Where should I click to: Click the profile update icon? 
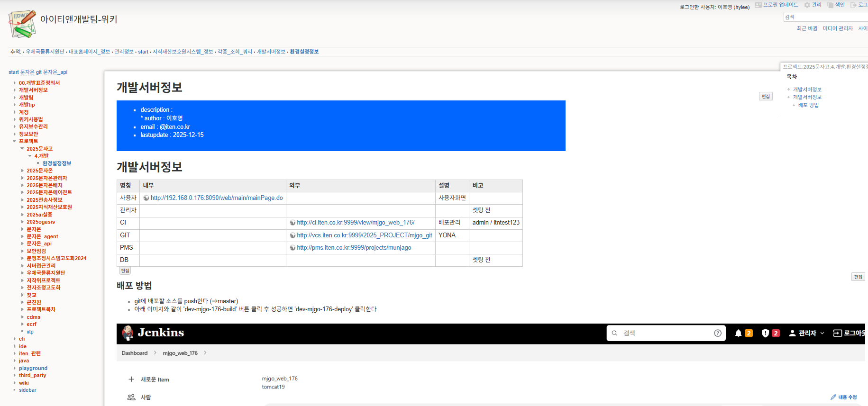point(758,5)
